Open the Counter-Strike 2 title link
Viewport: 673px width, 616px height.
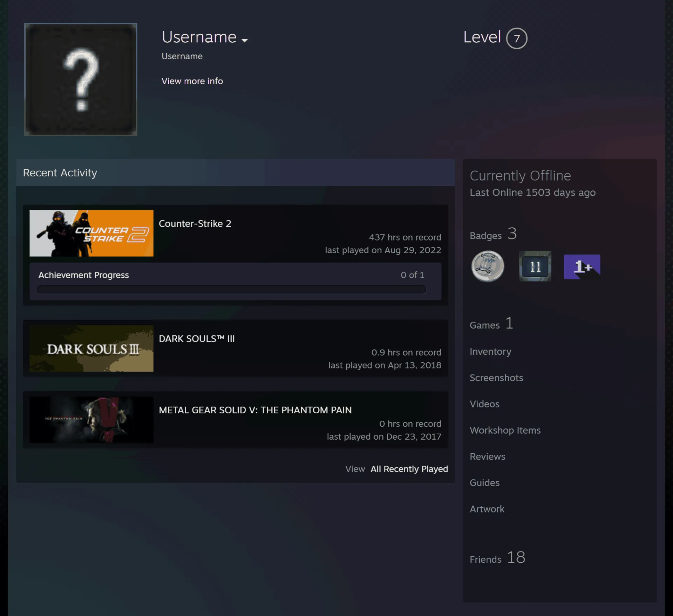coord(195,223)
